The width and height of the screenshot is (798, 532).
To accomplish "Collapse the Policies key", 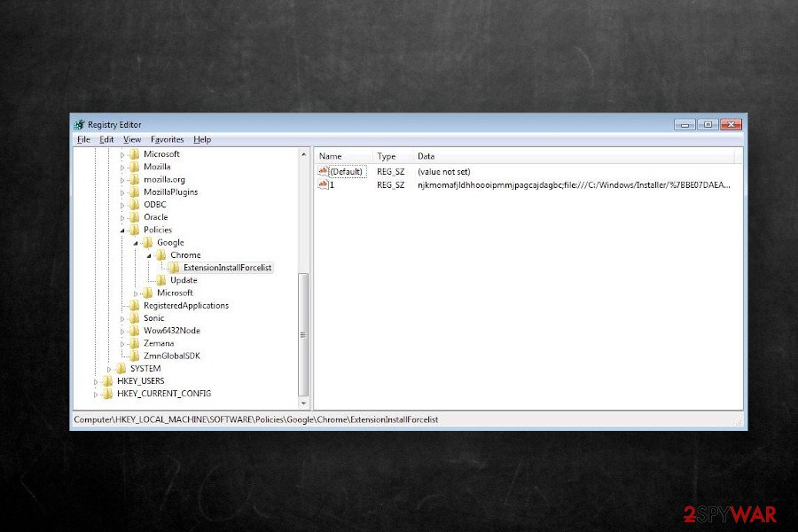I will click(x=122, y=231).
